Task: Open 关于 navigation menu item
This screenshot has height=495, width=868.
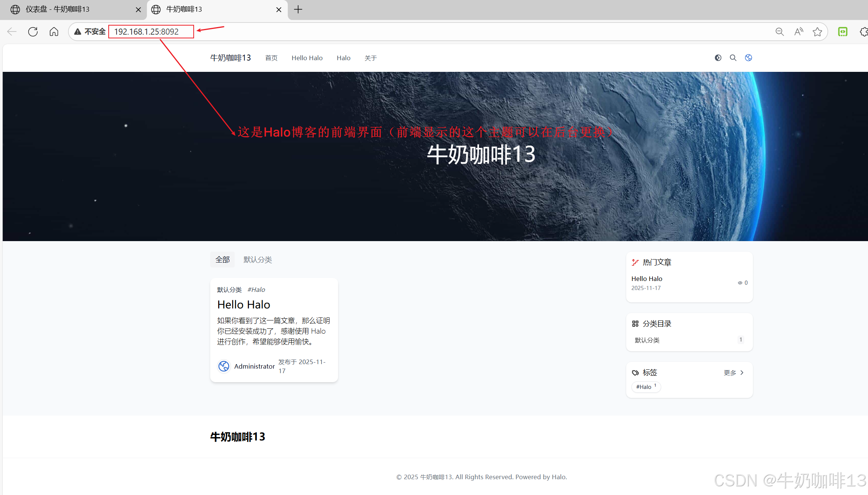Action: click(370, 58)
